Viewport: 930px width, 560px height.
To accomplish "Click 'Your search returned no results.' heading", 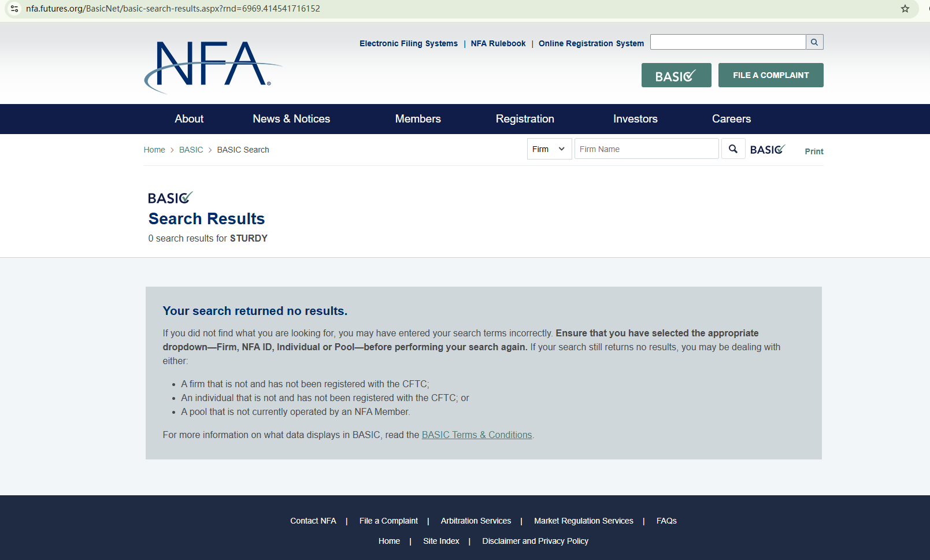I will (255, 311).
